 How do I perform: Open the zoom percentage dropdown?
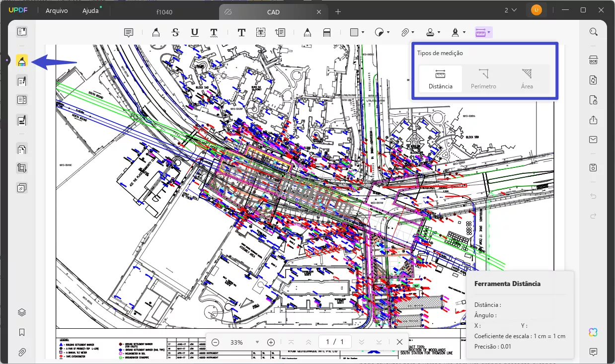(x=257, y=342)
